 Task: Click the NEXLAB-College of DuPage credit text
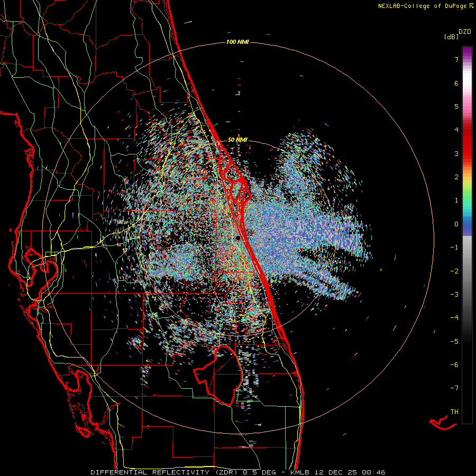pos(422,6)
